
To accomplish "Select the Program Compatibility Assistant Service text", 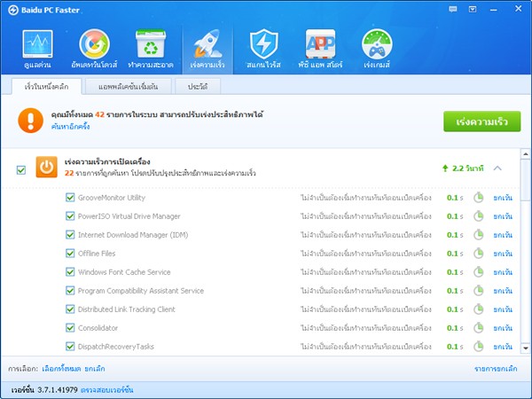I will tap(141, 291).
